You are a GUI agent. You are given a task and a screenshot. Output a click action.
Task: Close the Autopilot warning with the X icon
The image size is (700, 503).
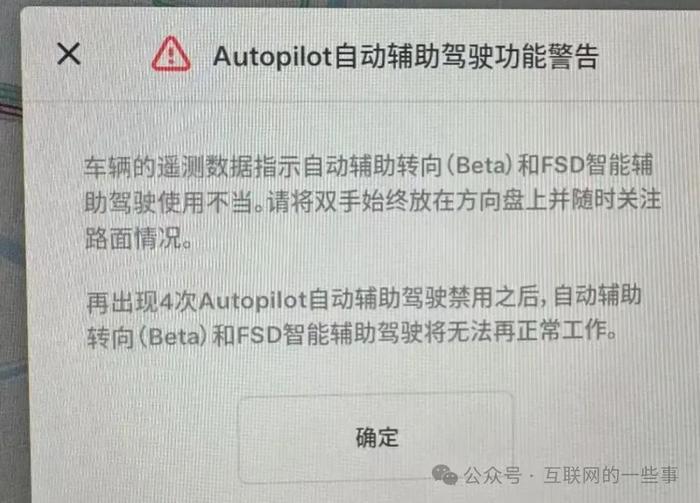[69, 54]
